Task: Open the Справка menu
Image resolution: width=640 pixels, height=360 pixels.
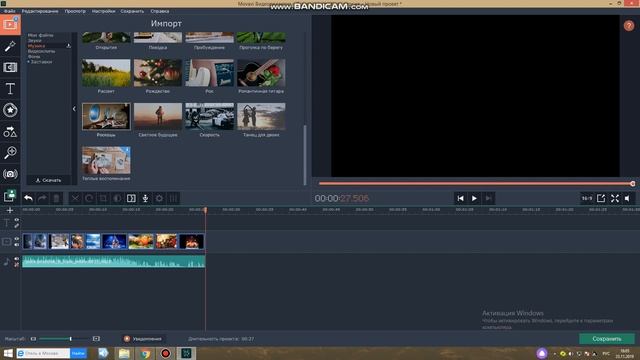Action: point(160,11)
